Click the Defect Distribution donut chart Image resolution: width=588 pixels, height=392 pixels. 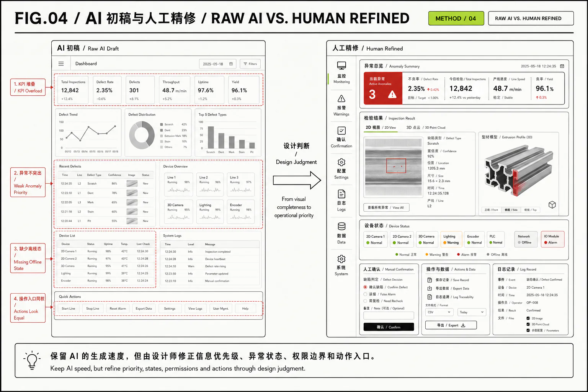142,135
